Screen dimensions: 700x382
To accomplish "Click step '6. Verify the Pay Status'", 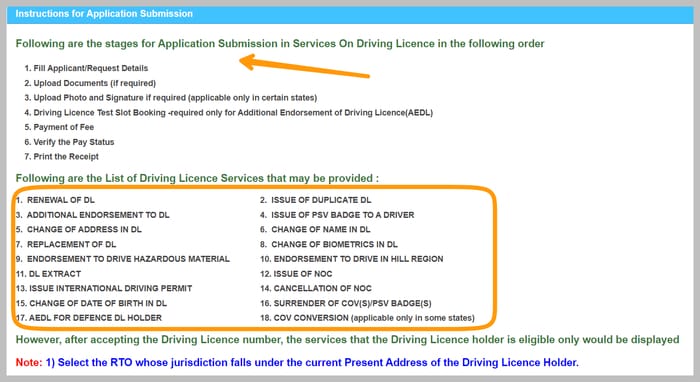I will point(69,142).
